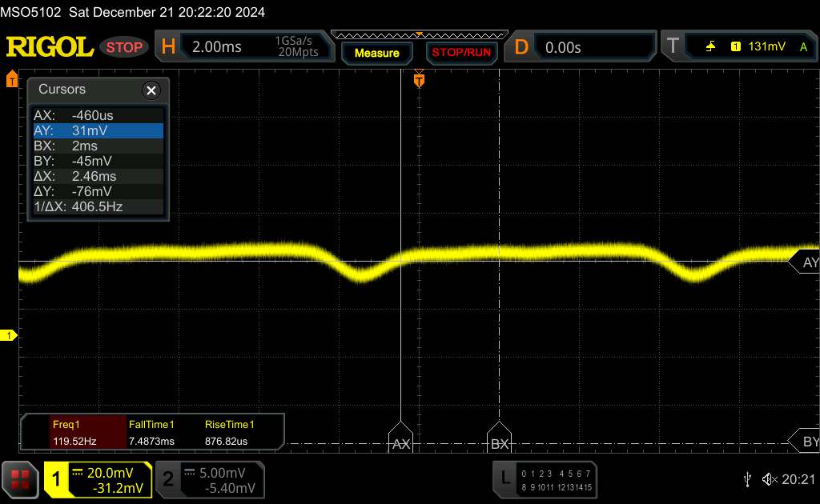
Task: Select the ΔX: 2.46ms row
Action: click(x=98, y=175)
